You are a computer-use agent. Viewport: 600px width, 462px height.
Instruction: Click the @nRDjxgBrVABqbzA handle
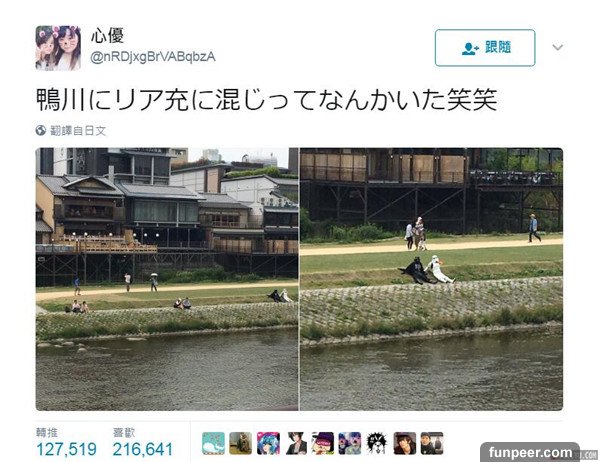(153, 57)
